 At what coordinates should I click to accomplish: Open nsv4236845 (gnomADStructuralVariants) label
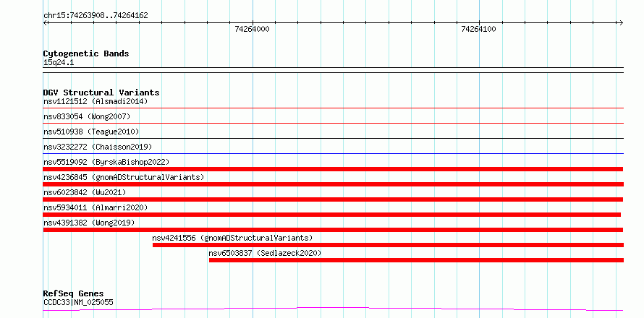click(x=124, y=177)
